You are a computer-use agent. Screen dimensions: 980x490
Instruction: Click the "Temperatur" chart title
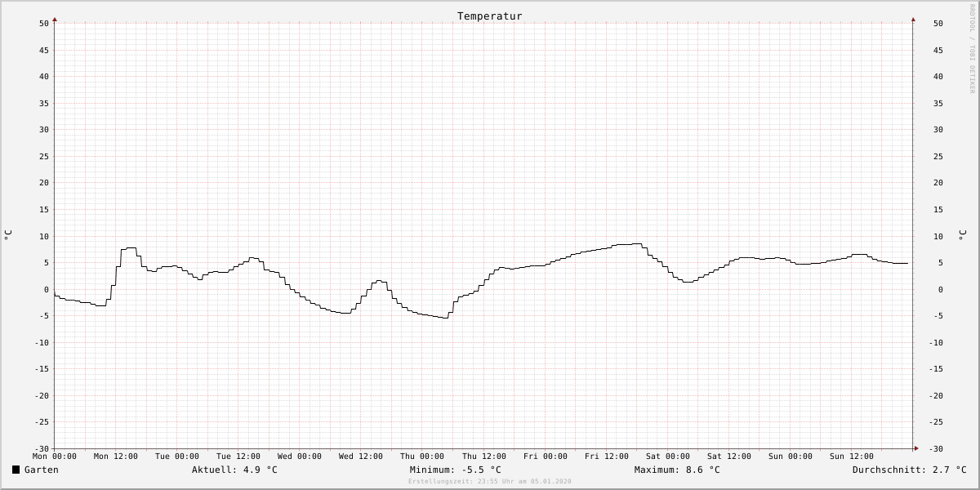[x=490, y=16]
